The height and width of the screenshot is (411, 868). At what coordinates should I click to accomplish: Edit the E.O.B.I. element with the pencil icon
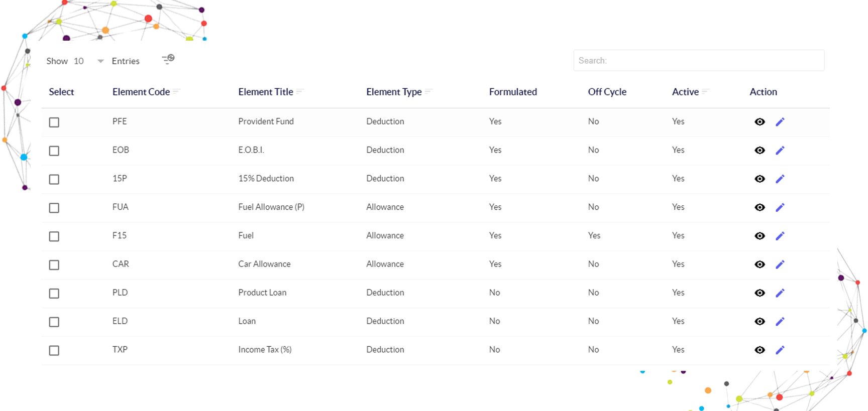click(780, 150)
